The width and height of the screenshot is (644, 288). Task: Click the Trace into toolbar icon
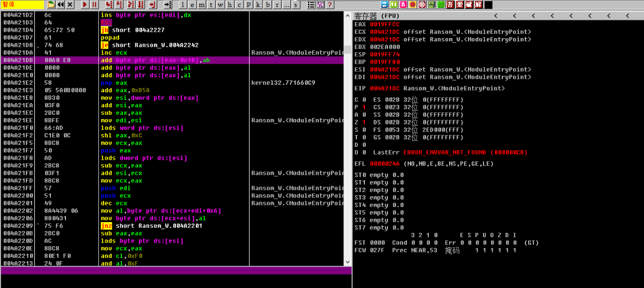coord(130,5)
